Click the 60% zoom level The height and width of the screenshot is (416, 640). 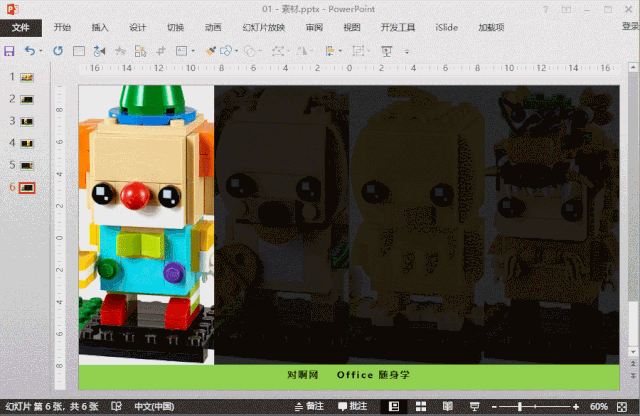(x=598, y=407)
